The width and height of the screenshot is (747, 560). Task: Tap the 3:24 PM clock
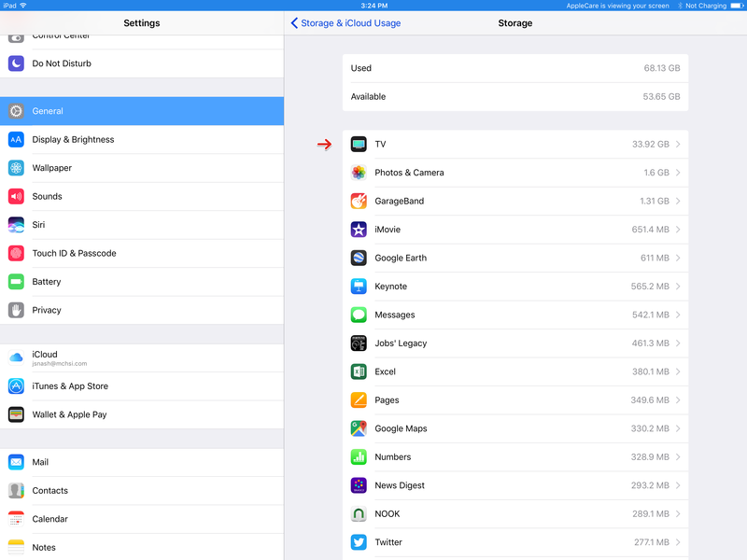coord(374,6)
